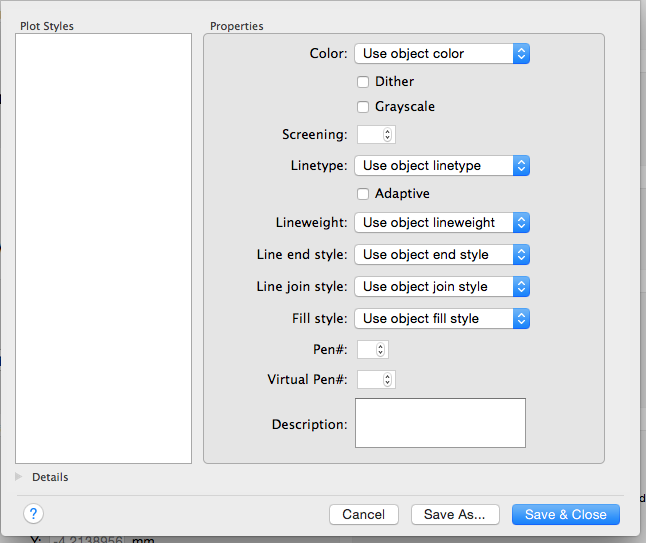This screenshot has width=646, height=543.
Task: Click the Save & Close button
Action: coord(565,514)
